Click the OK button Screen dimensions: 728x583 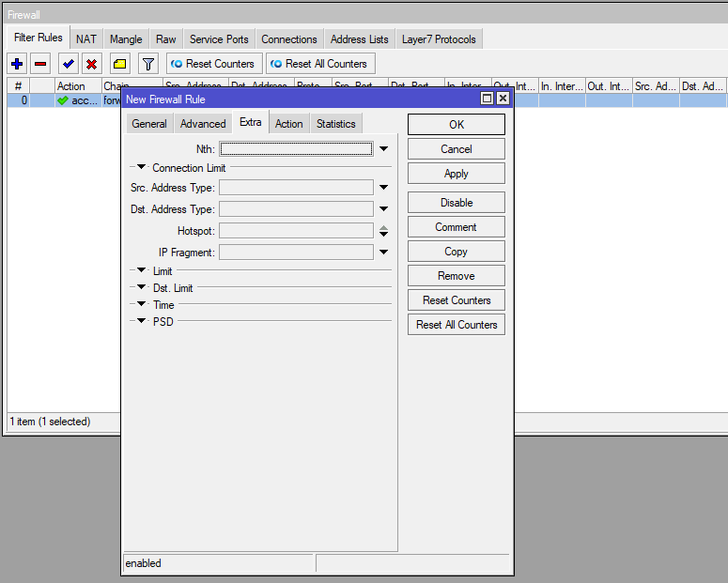click(x=456, y=125)
